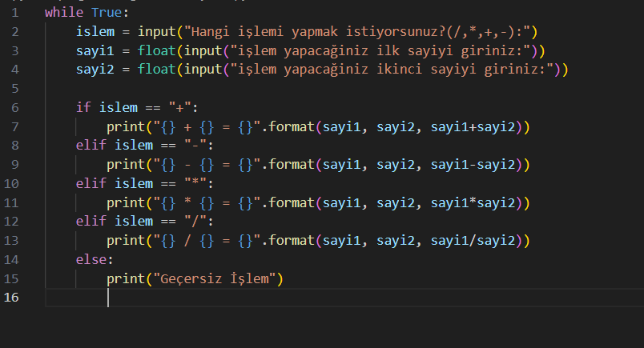Click line number 5 in the gutter
The image size is (644, 348).
[14, 89]
